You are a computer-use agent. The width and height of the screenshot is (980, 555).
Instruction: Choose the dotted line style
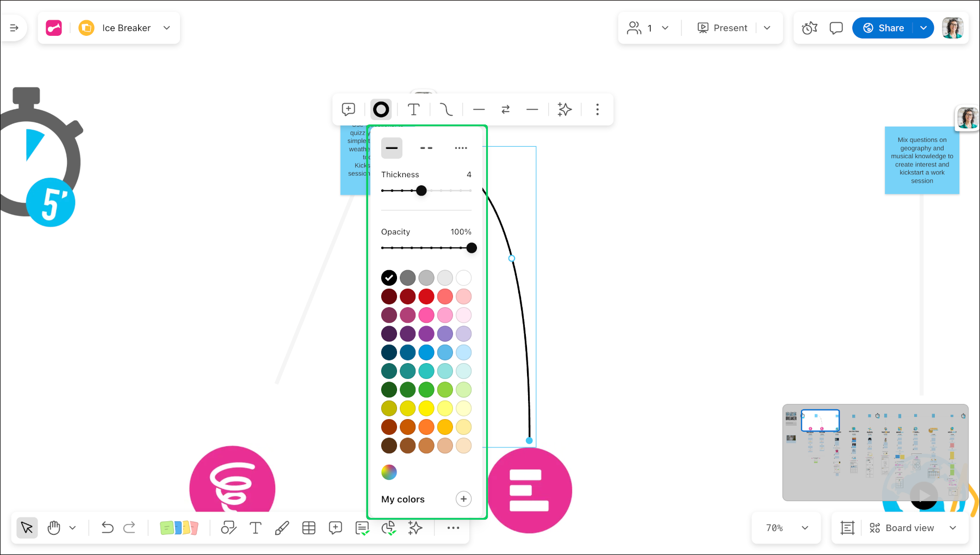tap(461, 148)
